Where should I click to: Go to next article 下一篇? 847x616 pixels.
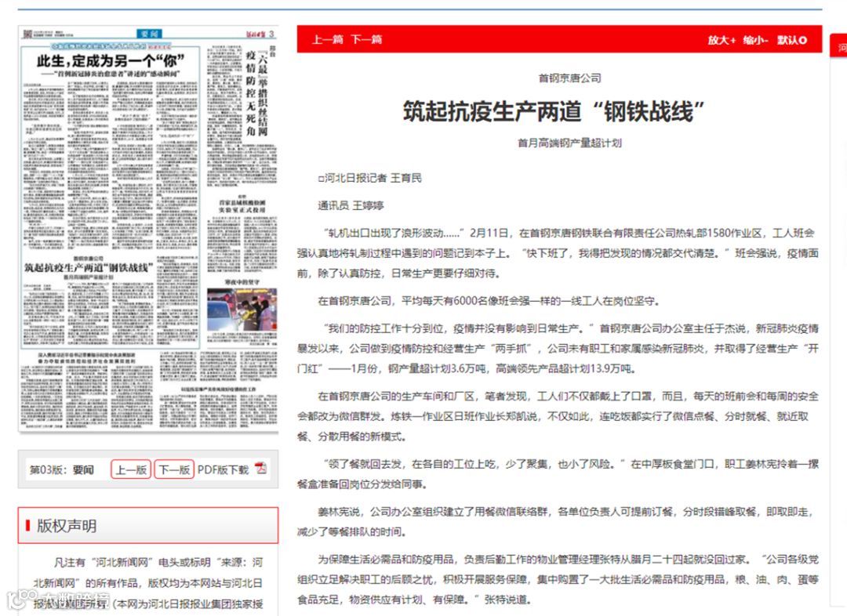pyautogui.click(x=366, y=39)
